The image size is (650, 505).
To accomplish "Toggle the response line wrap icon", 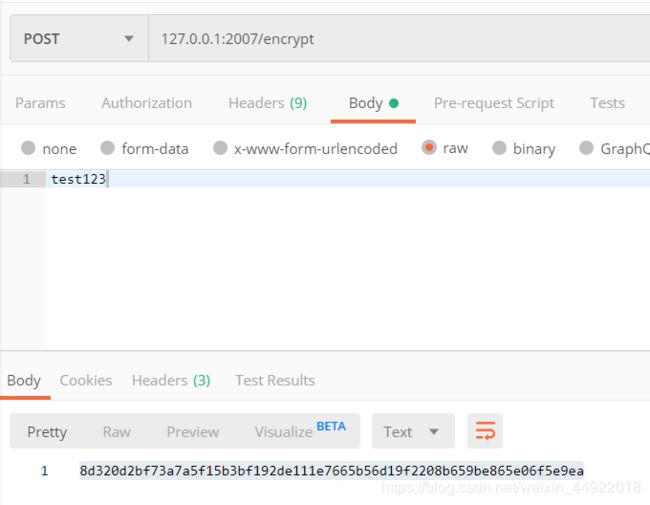I will point(485,431).
